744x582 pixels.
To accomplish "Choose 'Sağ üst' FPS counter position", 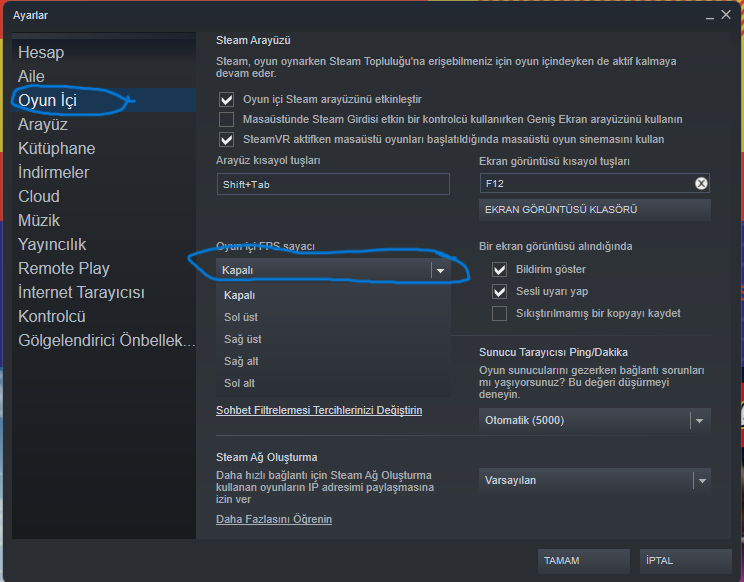I will tap(333, 339).
